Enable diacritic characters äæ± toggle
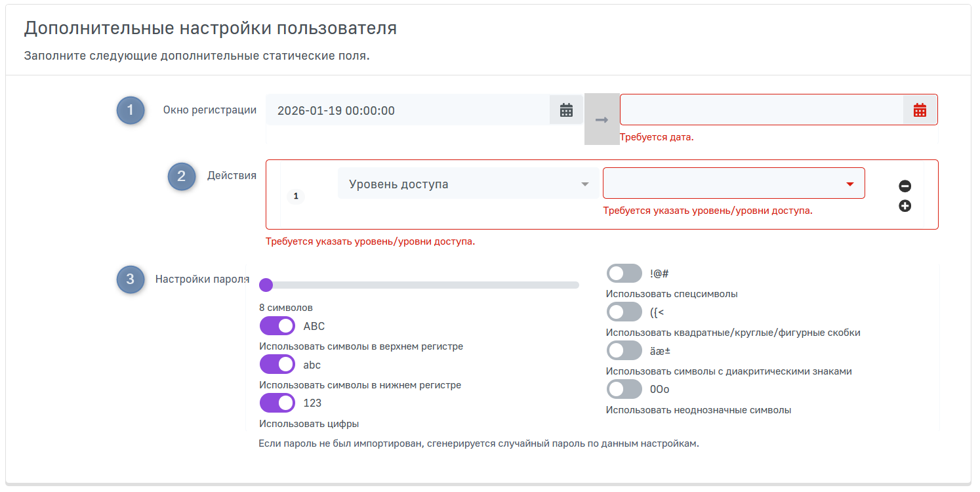Screen dimensions: 980x492 (x=624, y=351)
